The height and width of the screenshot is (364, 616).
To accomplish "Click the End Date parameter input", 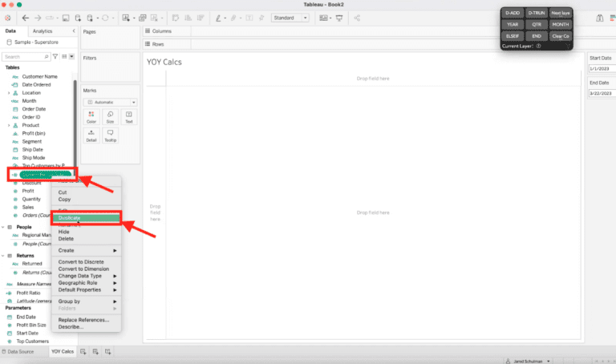I will (x=602, y=94).
